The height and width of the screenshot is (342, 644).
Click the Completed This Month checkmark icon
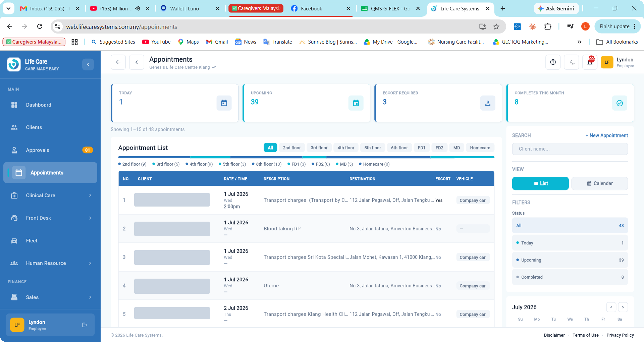[x=620, y=103]
